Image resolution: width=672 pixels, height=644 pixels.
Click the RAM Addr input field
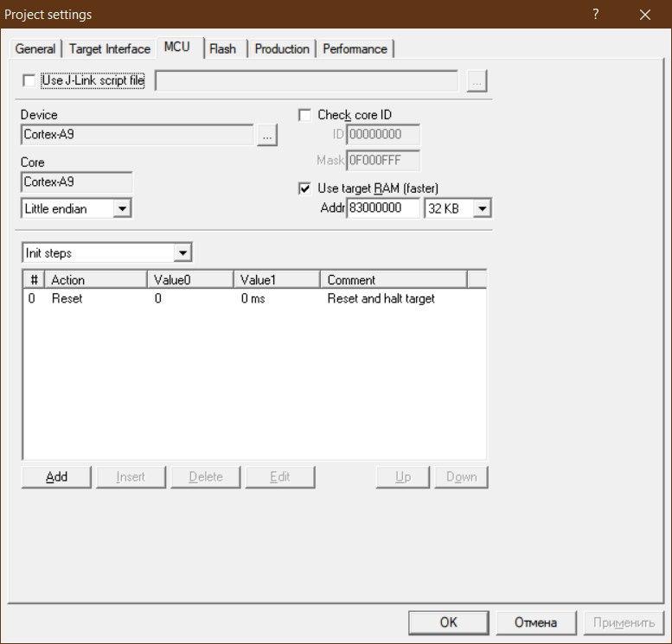click(383, 208)
